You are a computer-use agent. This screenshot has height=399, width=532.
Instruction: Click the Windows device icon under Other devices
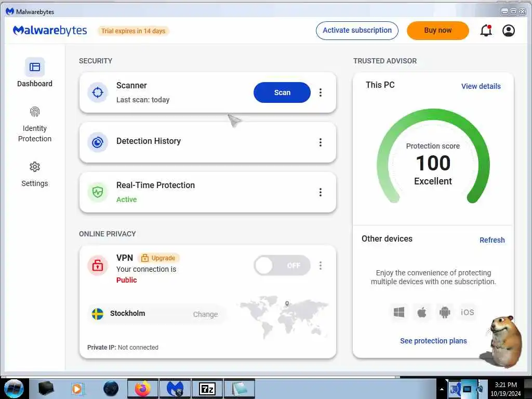tap(398, 312)
